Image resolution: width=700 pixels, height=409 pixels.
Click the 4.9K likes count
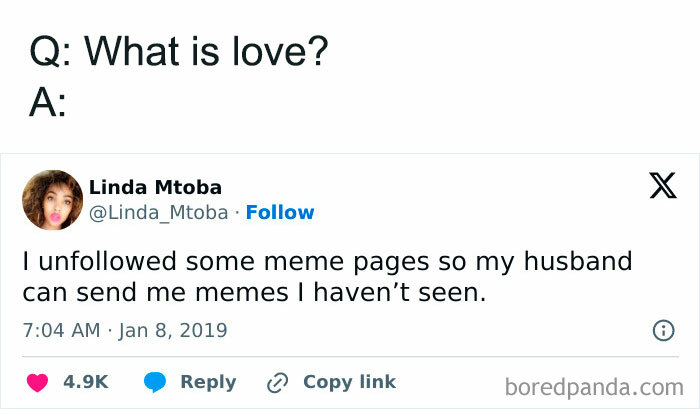click(x=85, y=382)
